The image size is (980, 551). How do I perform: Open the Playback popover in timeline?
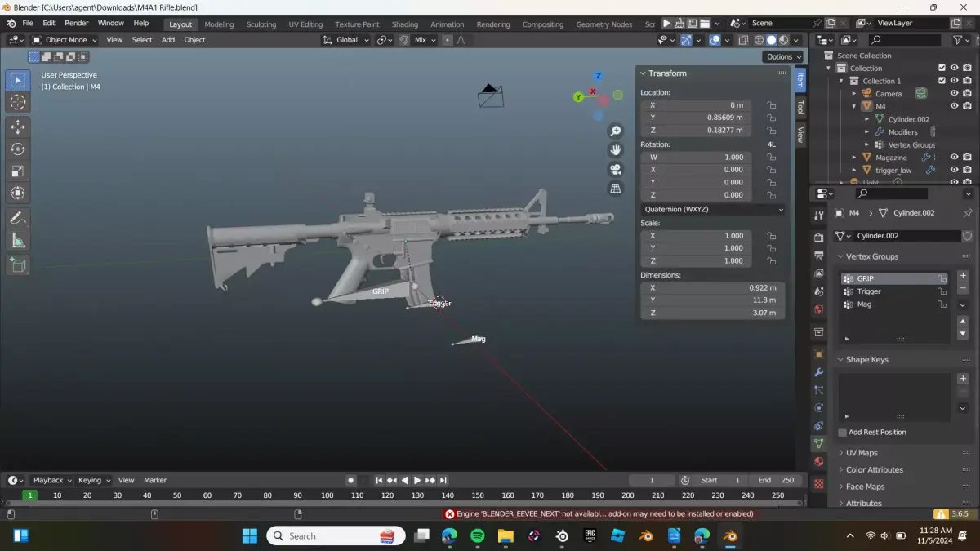click(52, 480)
